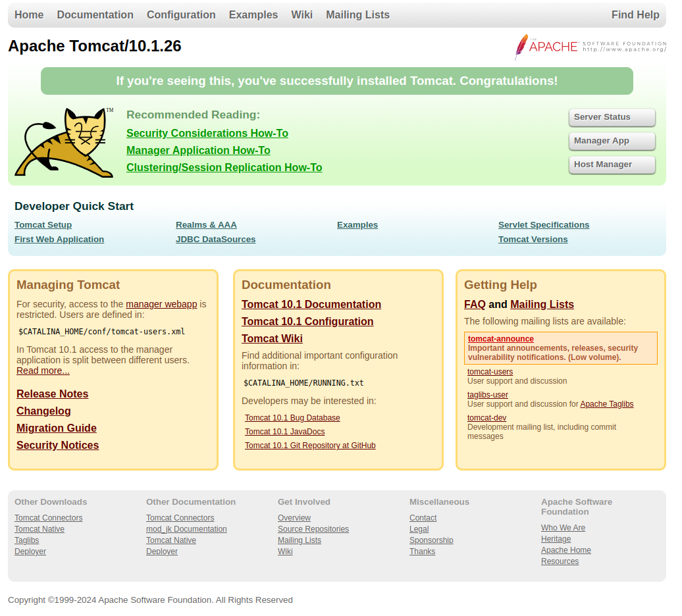Screen dimensions: 682x616
Task: Click Find Help in the navigation bar
Action: point(635,14)
